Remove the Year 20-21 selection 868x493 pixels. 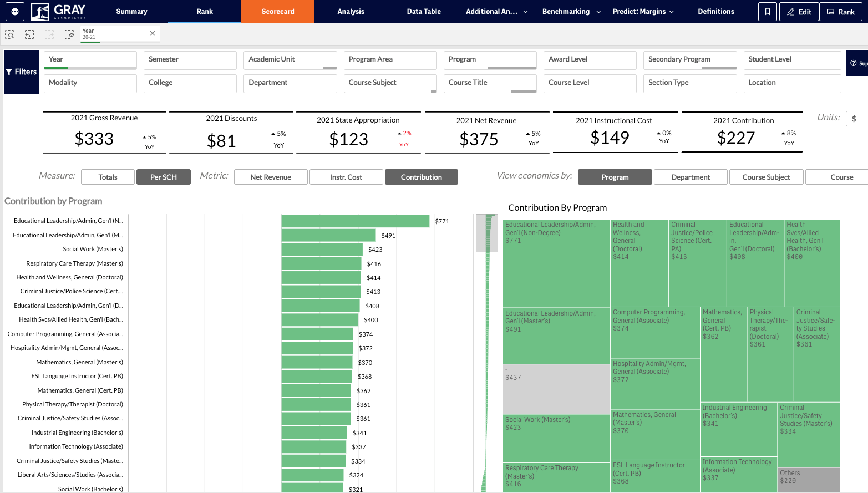(153, 33)
